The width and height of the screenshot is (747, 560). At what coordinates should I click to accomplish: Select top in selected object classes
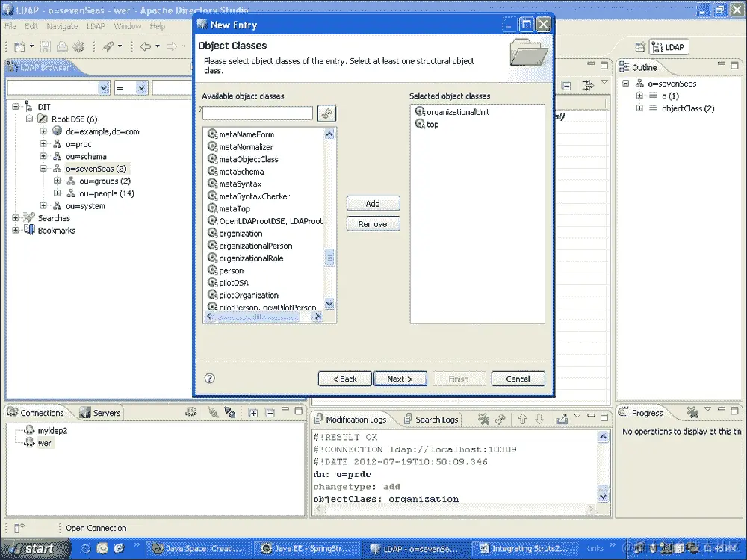coord(432,124)
